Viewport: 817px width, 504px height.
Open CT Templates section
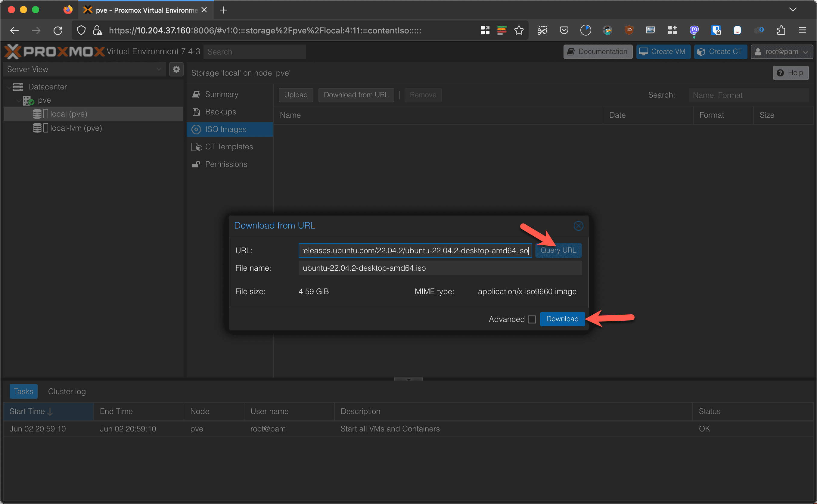point(230,147)
